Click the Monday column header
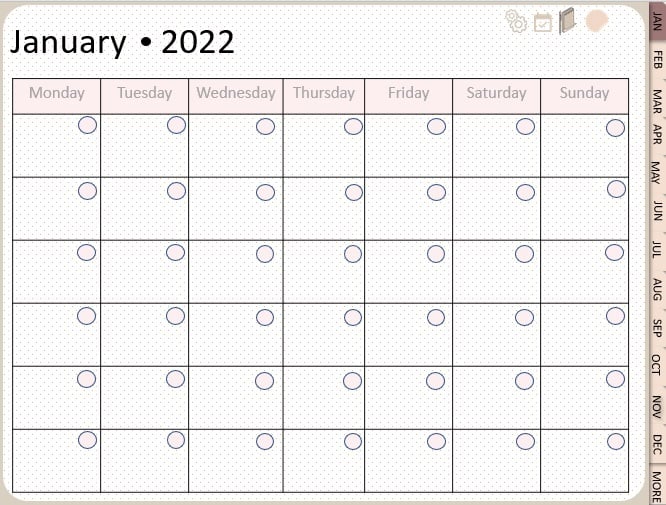Image resolution: width=666 pixels, height=505 pixels. pyautogui.click(x=57, y=93)
